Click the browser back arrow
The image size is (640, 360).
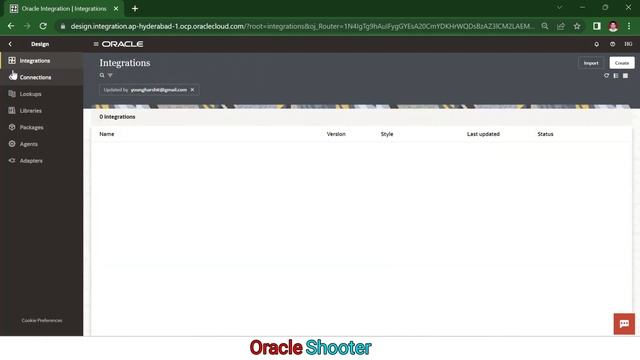pos(11,26)
